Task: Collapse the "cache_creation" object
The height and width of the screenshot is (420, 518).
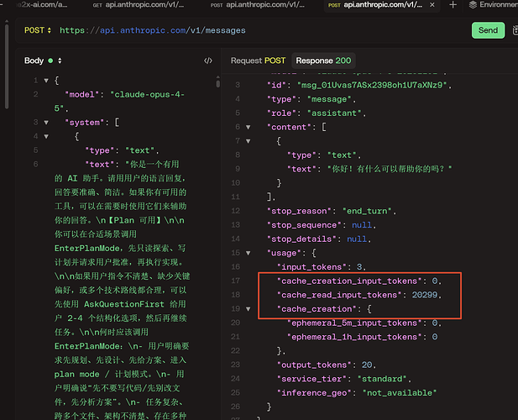Action: 249,309
